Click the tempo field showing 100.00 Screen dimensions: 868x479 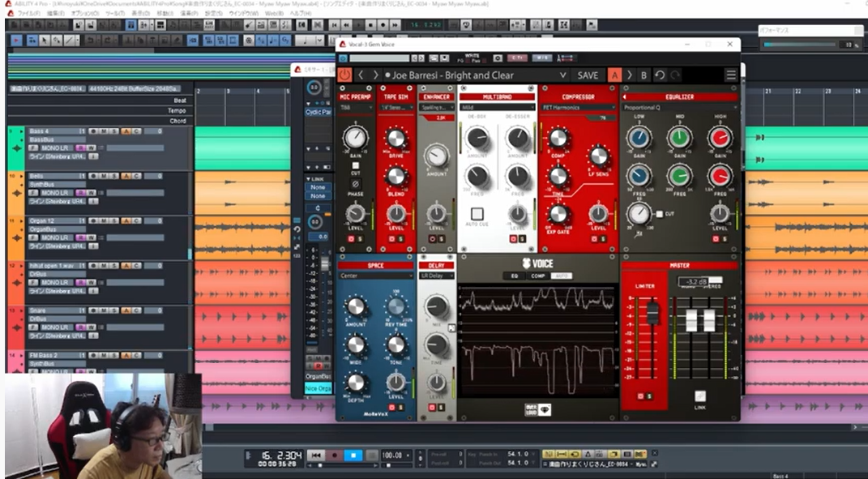click(x=396, y=455)
